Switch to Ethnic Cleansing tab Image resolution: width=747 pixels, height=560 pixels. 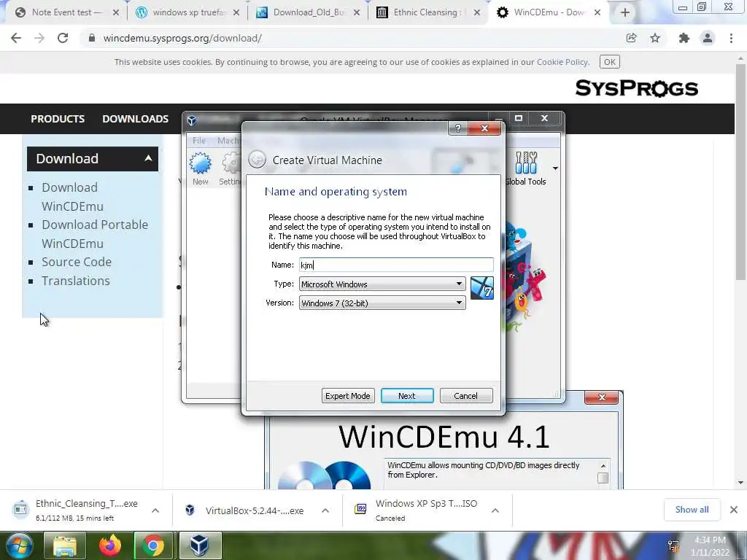pos(428,12)
